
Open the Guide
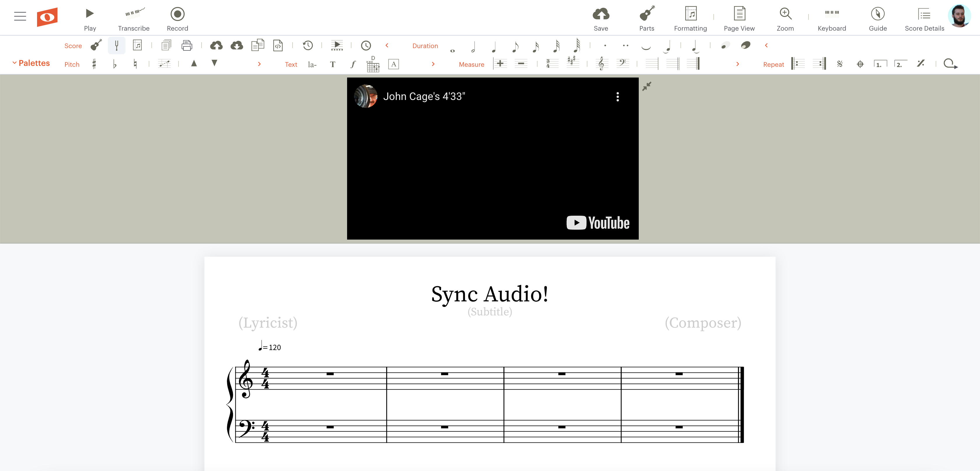click(878, 19)
